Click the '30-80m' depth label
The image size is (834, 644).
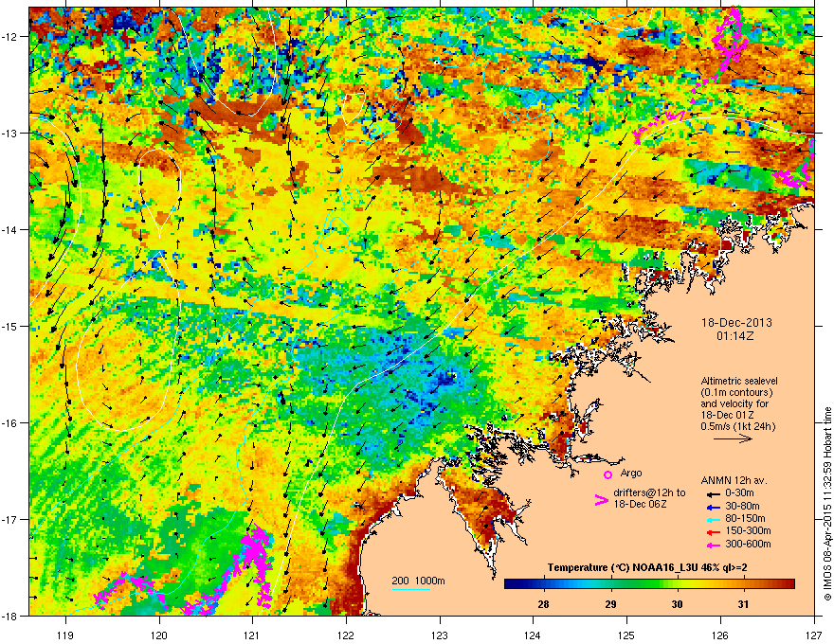coord(742,506)
